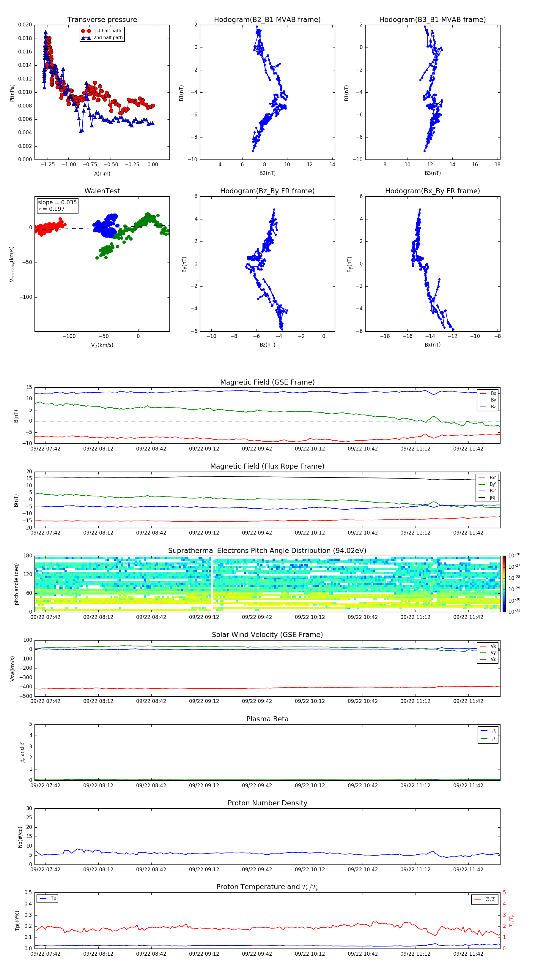
Task: Select the "Proton Temperature and Te/Tp" title
Action: tap(267, 887)
